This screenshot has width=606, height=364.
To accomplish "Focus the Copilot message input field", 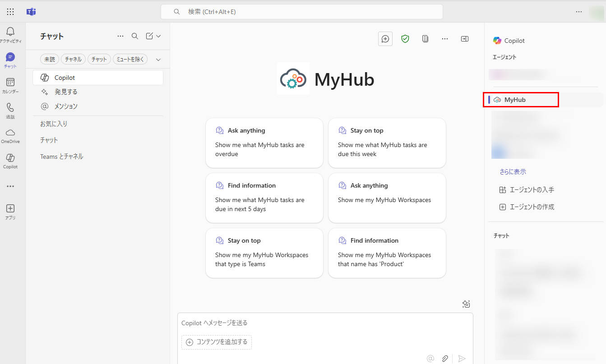I will point(325,323).
